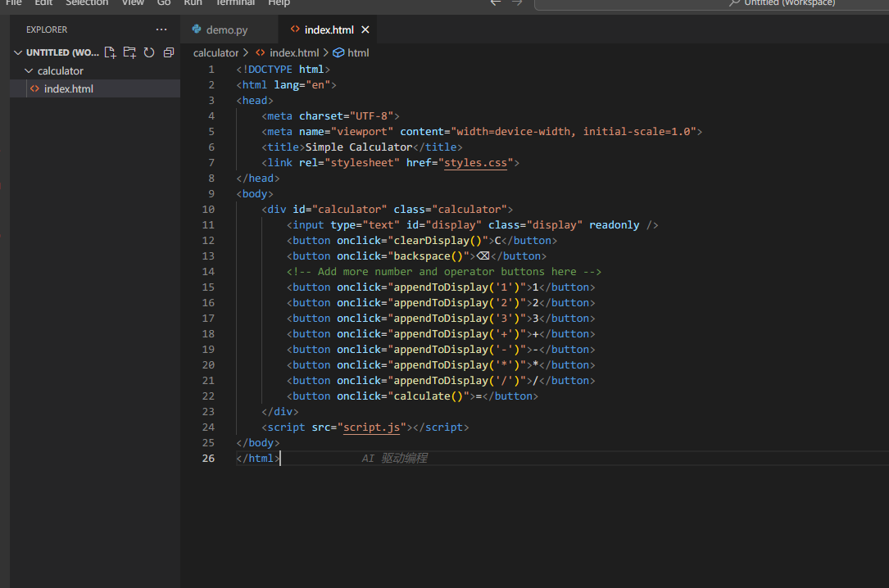The height and width of the screenshot is (588, 889).
Task: Click the calculator breadcrumb segment
Action: (x=215, y=52)
